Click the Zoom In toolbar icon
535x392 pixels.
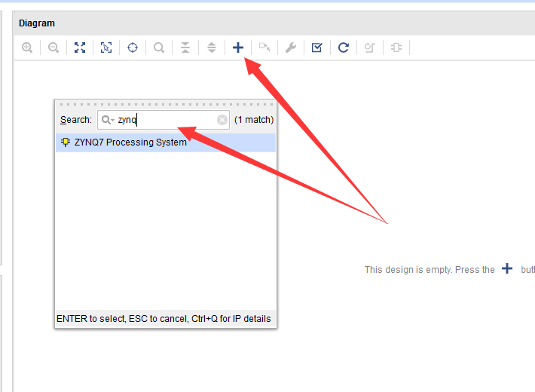point(27,47)
